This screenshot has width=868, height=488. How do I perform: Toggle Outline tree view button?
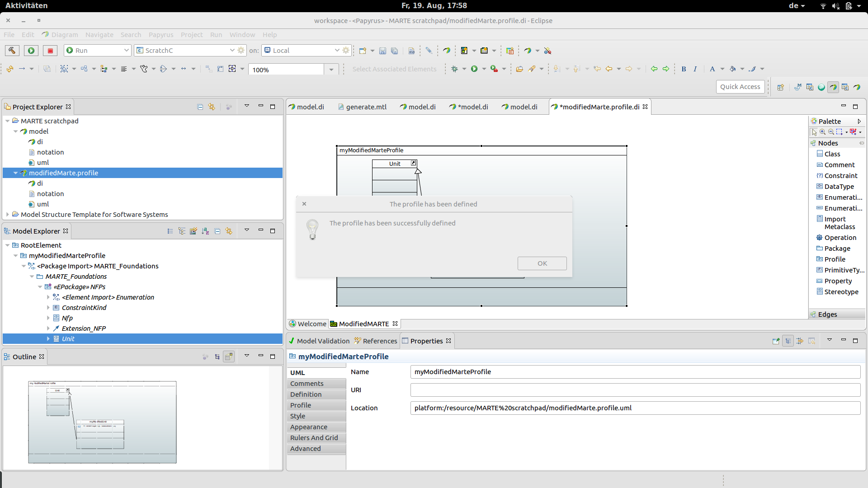217,357
